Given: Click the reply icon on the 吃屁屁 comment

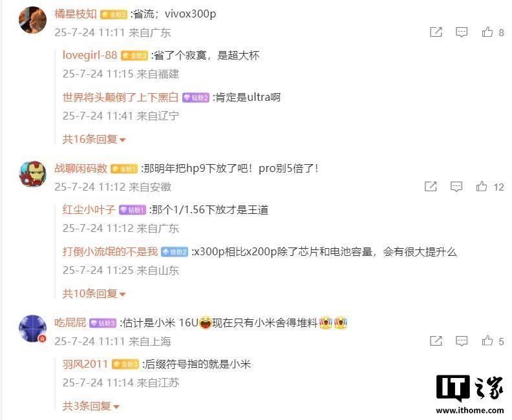Looking at the screenshot, I should 462,341.
